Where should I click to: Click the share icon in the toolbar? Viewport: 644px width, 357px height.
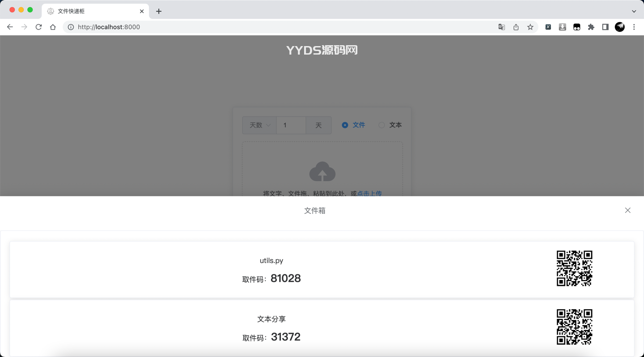click(x=516, y=27)
